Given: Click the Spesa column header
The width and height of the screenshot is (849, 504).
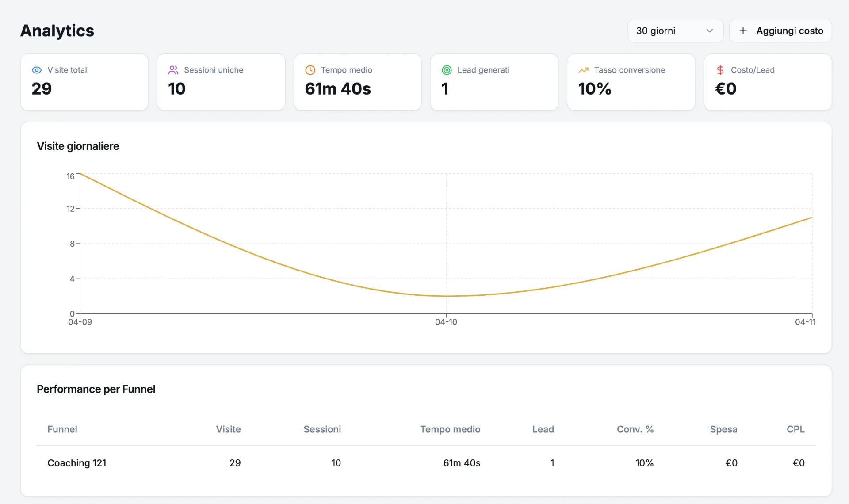Looking at the screenshot, I should (x=723, y=429).
